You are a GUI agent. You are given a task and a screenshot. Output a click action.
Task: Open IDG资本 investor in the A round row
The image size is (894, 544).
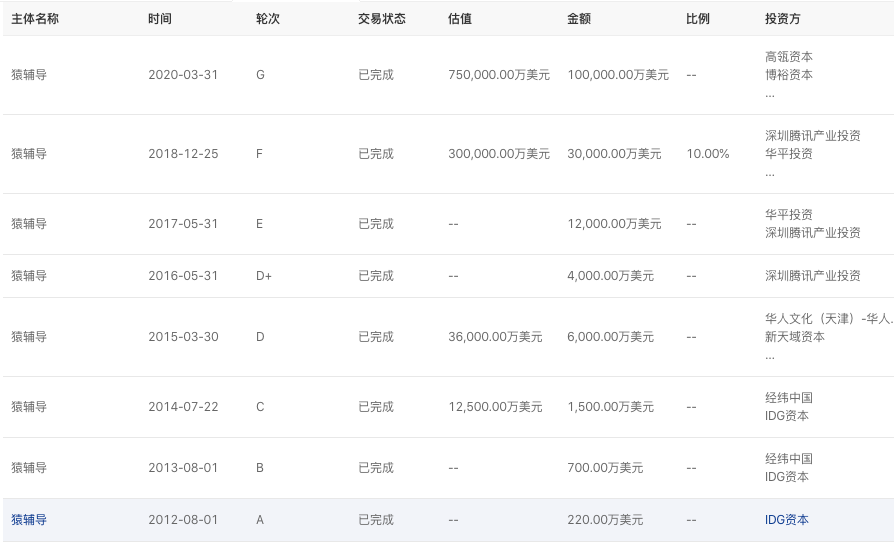[x=786, y=520]
